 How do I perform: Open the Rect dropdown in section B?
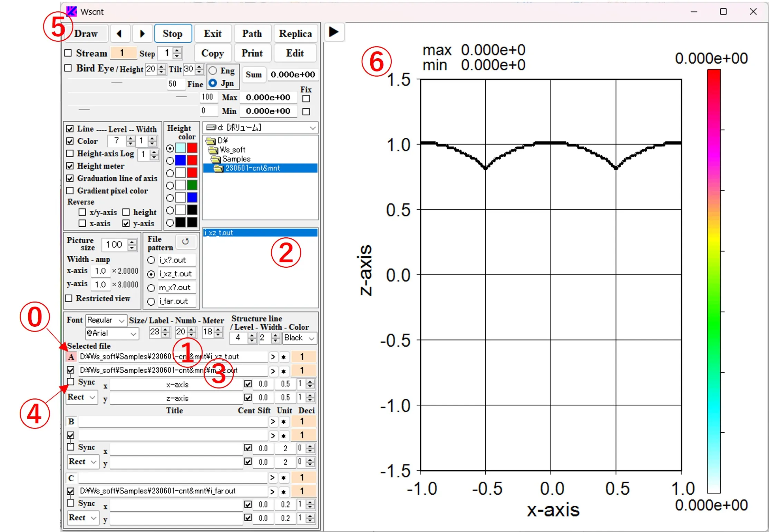(x=83, y=462)
